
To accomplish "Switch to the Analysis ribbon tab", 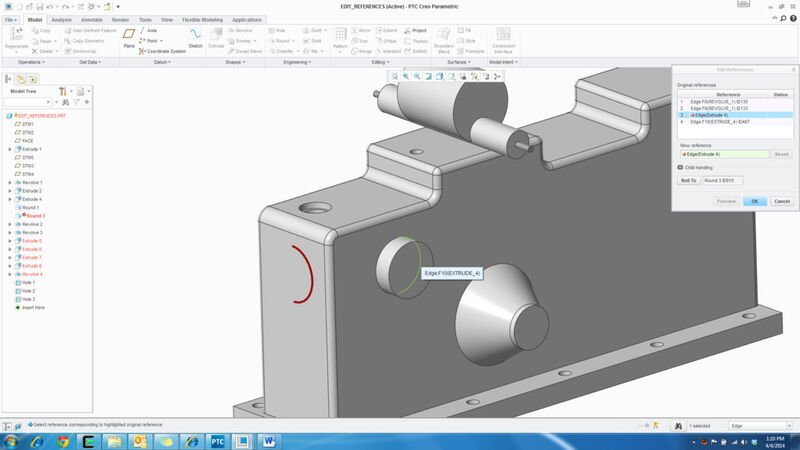I will (x=61, y=19).
